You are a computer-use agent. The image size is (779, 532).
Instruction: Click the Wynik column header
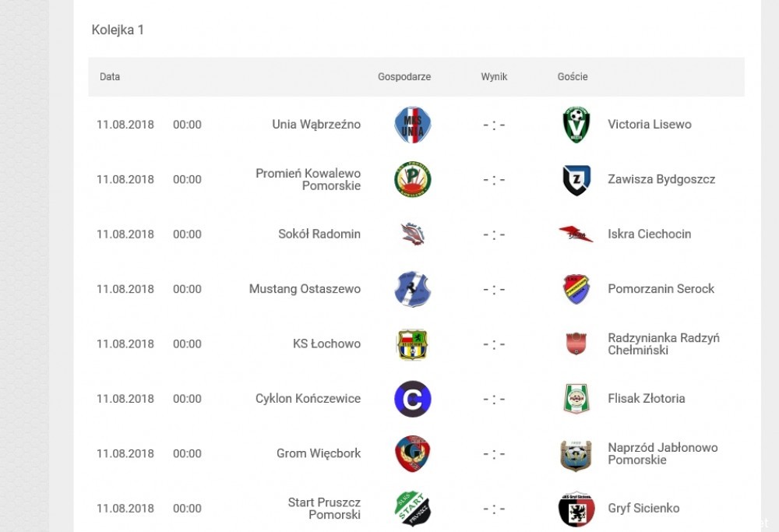tap(495, 76)
